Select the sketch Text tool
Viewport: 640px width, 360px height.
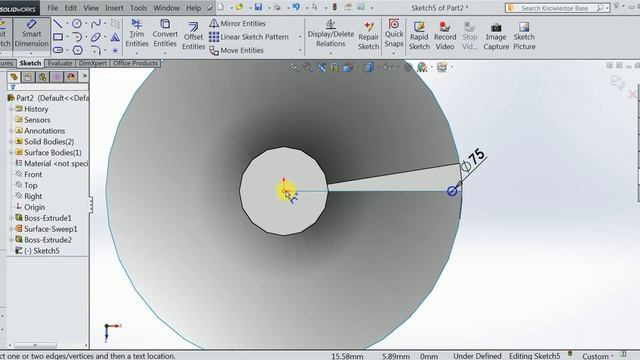(115, 38)
